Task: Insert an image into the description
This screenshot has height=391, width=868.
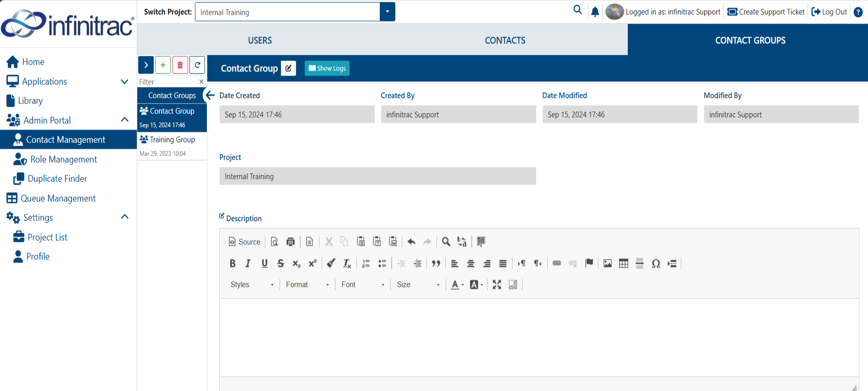Action: [x=608, y=263]
